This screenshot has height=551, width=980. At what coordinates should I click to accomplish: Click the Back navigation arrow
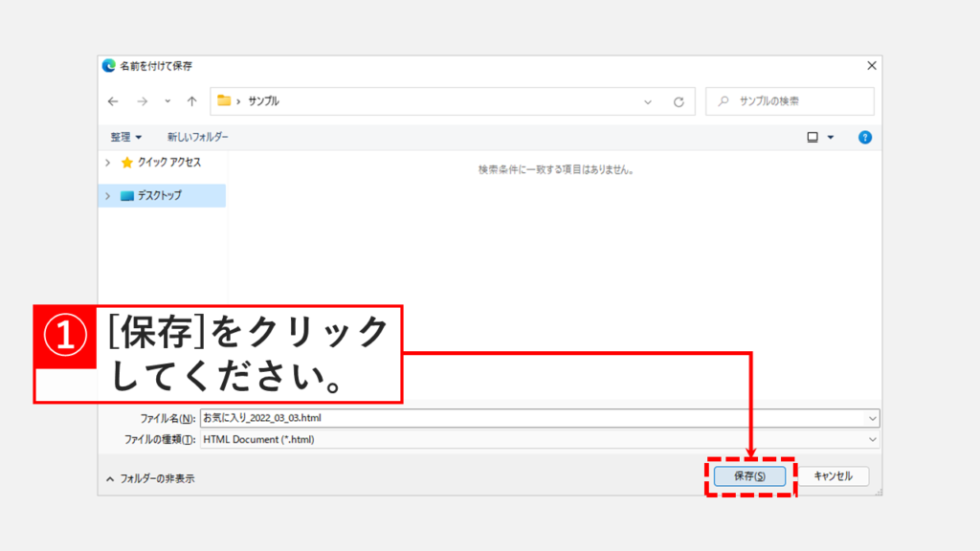tap(113, 101)
